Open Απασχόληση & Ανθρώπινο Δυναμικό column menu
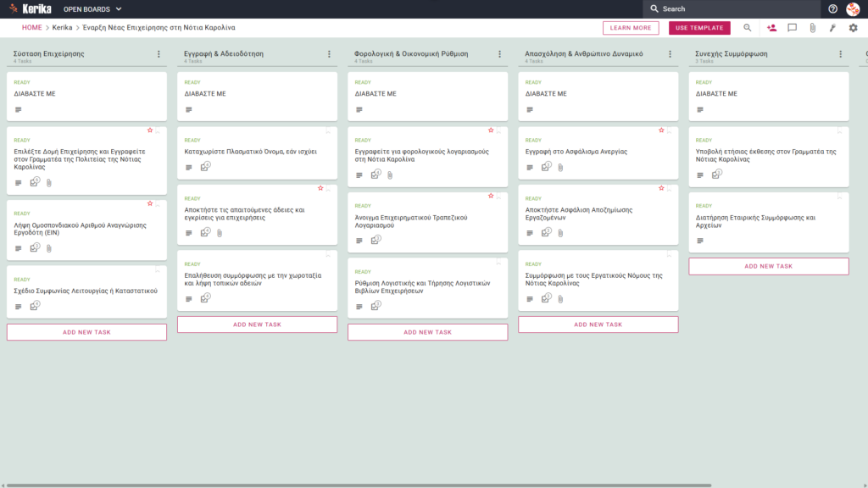868x488 pixels. 670,54
